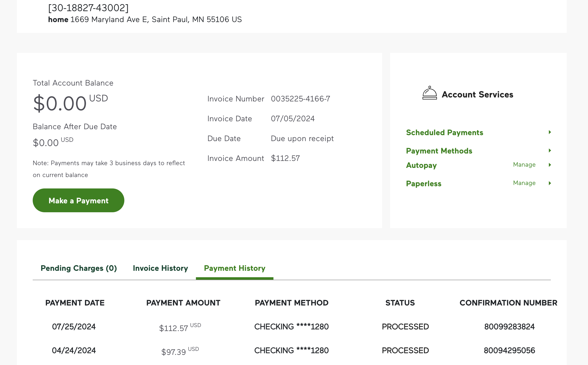The width and height of the screenshot is (588, 365).
Task: Click the Paperless arrow icon
Action: 550,183
